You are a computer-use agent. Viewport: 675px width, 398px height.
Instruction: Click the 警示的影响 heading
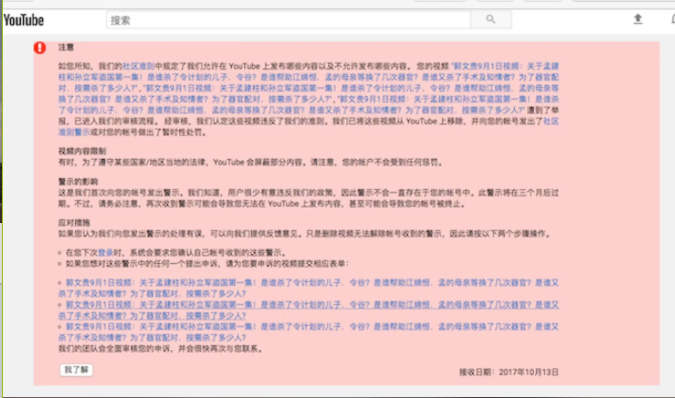pos(78,181)
